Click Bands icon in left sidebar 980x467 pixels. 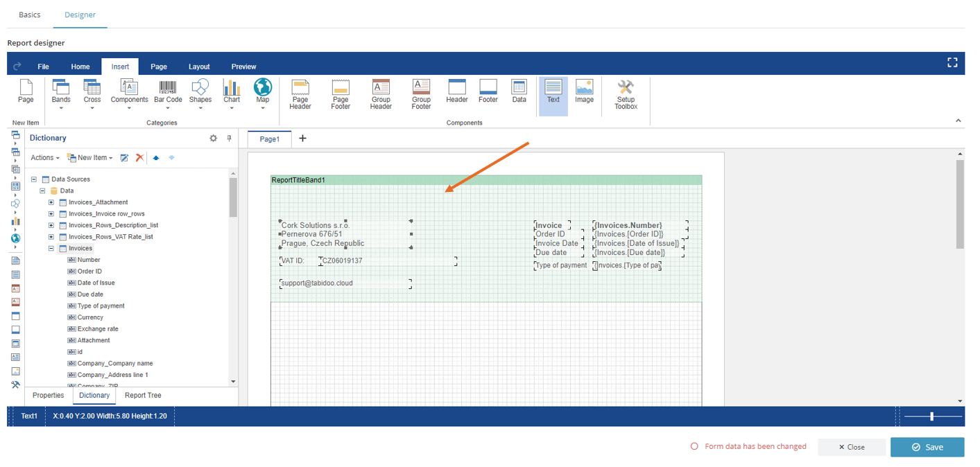[x=15, y=134]
